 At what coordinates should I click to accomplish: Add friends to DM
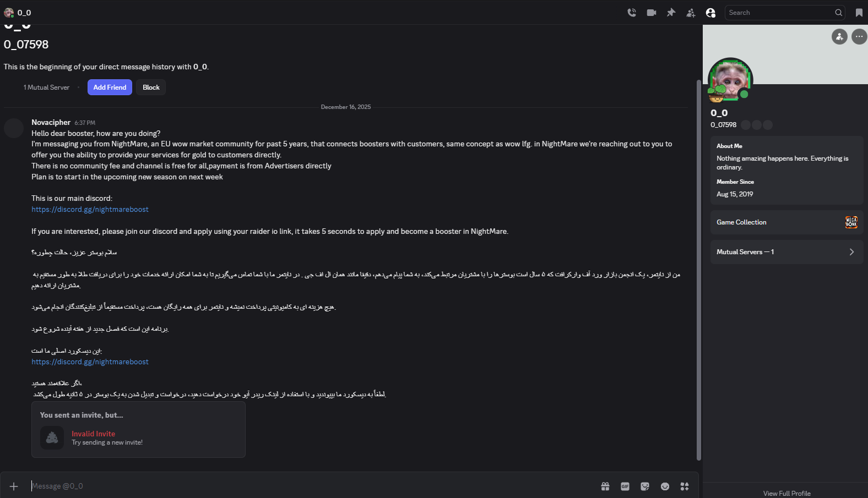pyautogui.click(x=691, y=13)
